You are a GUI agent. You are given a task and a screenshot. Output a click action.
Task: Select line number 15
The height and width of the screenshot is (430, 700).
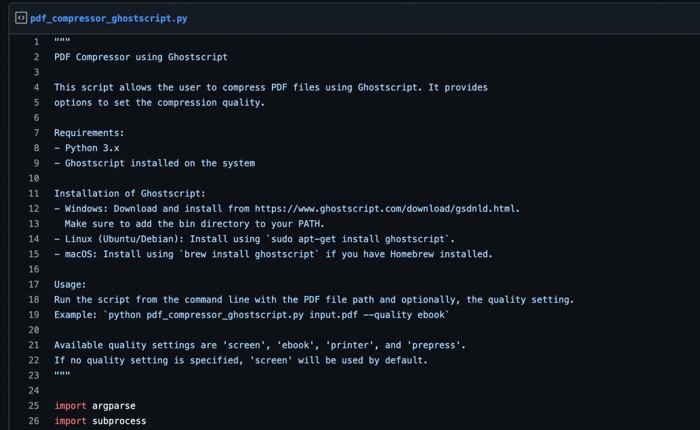pyautogui.click(x=34, y=254)
